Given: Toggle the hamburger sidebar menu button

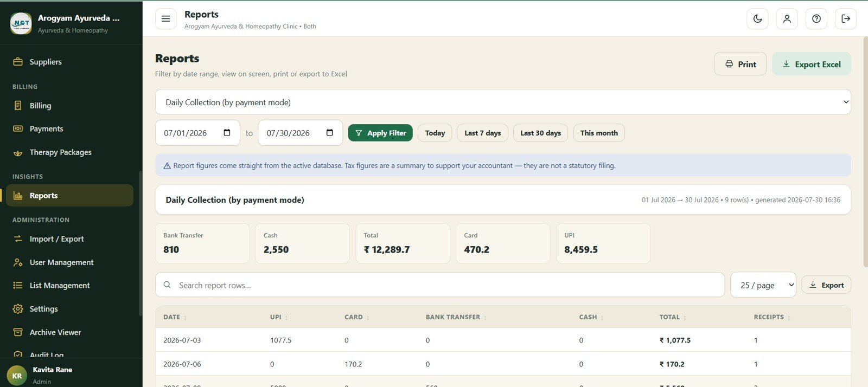Looking at the screenshot, I should [165, 18].
